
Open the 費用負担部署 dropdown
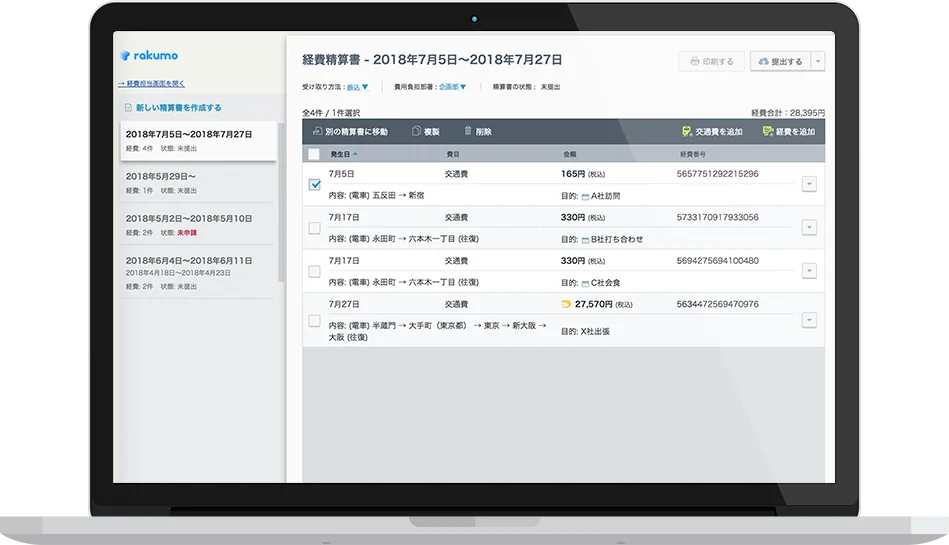(x=452, y=87)
